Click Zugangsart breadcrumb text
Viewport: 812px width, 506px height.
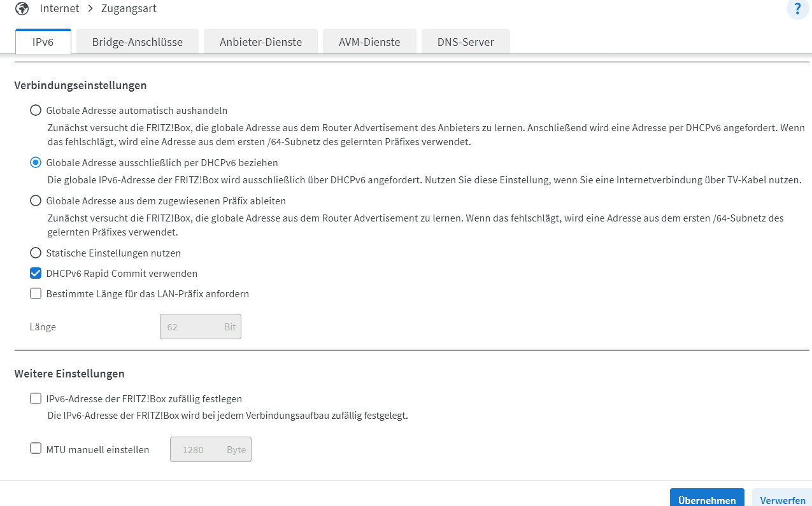(129, 8)
